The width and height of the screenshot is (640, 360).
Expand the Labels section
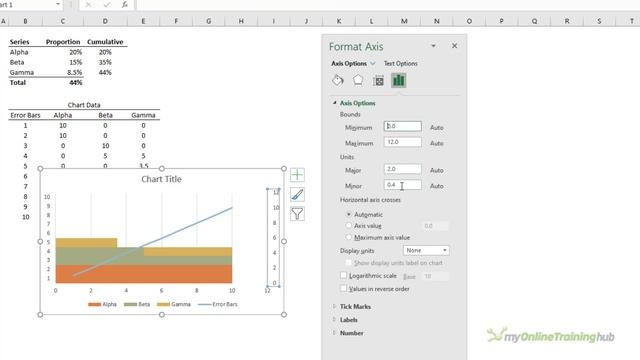[x=334, y=320]
